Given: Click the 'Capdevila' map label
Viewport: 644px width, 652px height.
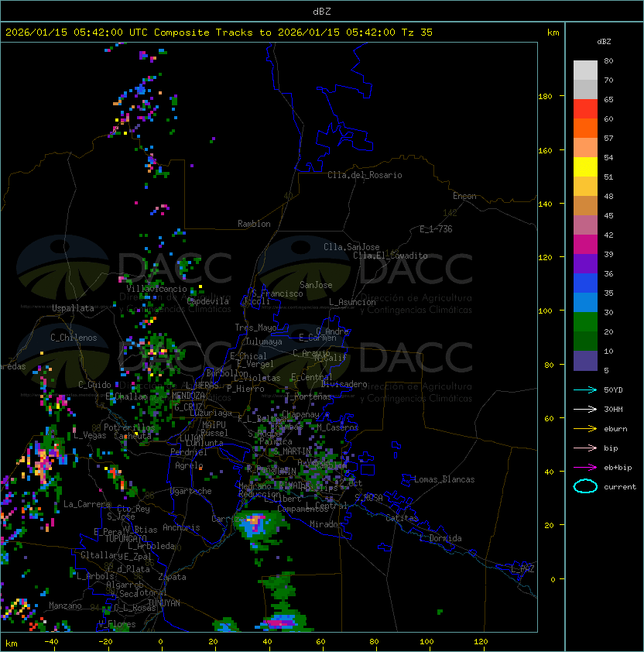Looking at the screenshot, I should (208, 301).
